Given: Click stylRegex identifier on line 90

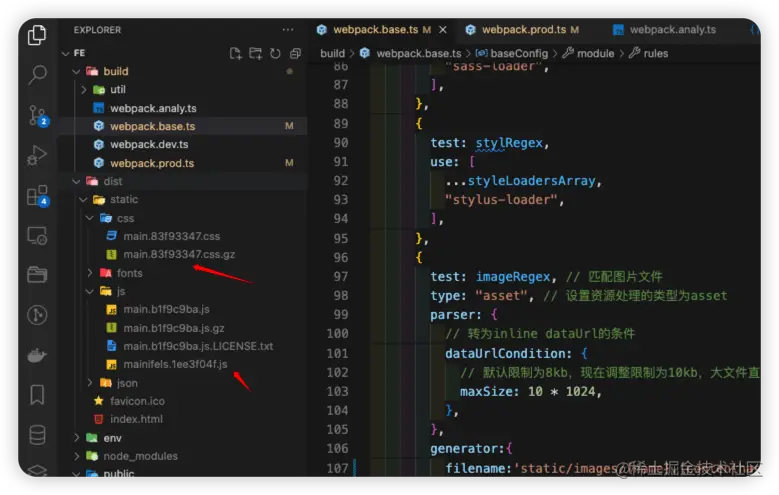Looking at the screenshot, I should coord(509,143).
